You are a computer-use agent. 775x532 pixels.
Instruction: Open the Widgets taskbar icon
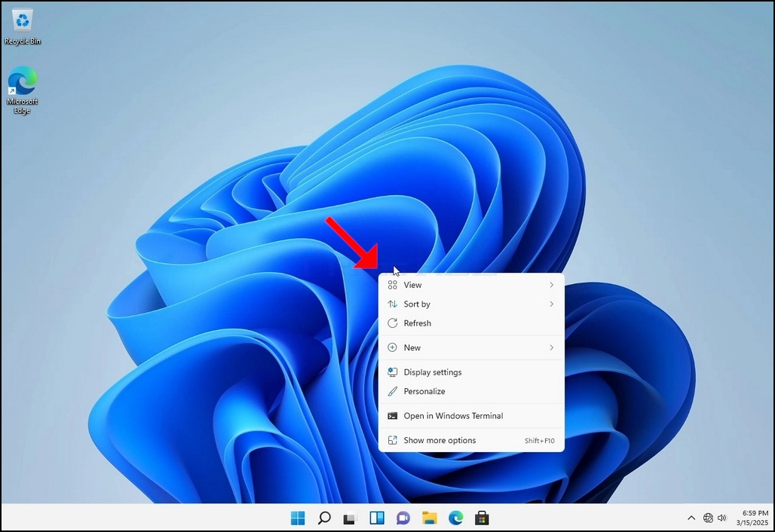coord(377,518)
